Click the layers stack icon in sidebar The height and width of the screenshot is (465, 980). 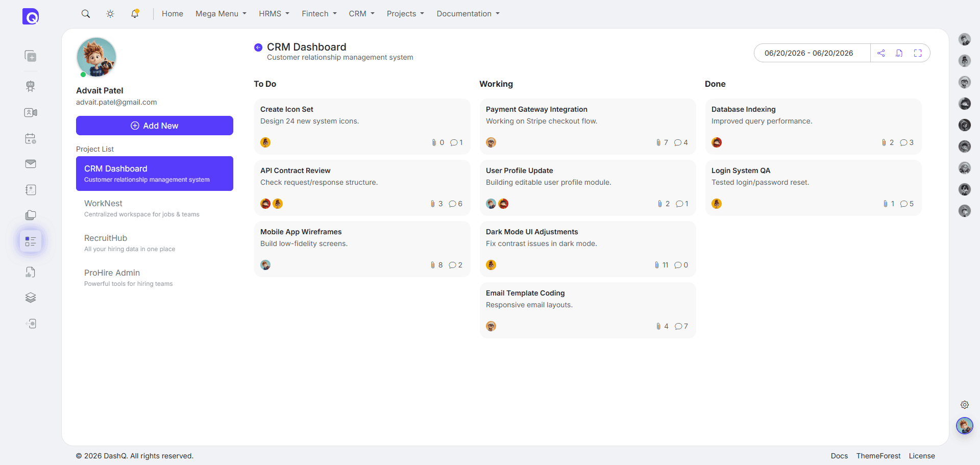coord(31,298)
